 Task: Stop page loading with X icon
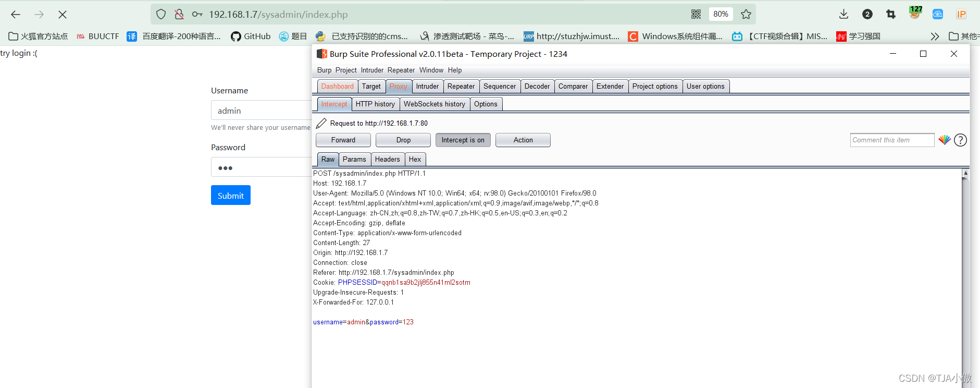[x=63, y=15]
